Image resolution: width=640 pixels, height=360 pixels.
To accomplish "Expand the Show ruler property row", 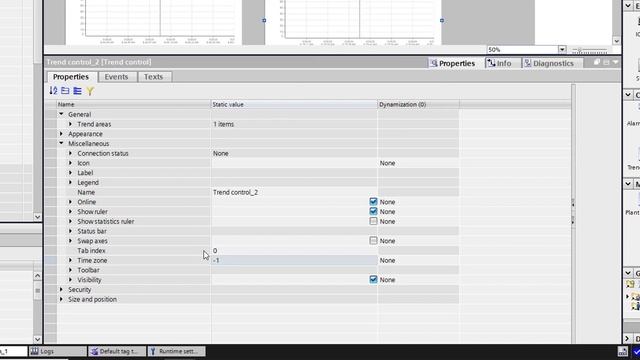I will 70,212.
